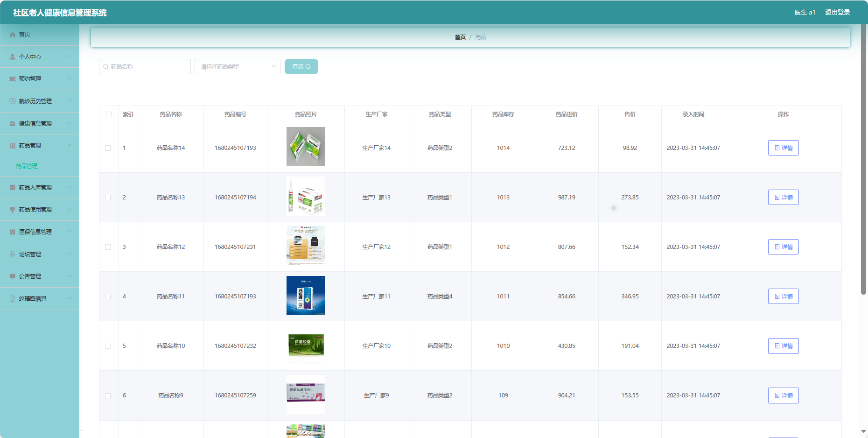This screenshot has height=438, width=868.
Task: Expand the 就诊历史管理 menu arrow
Action: click(x=70, y=101)
